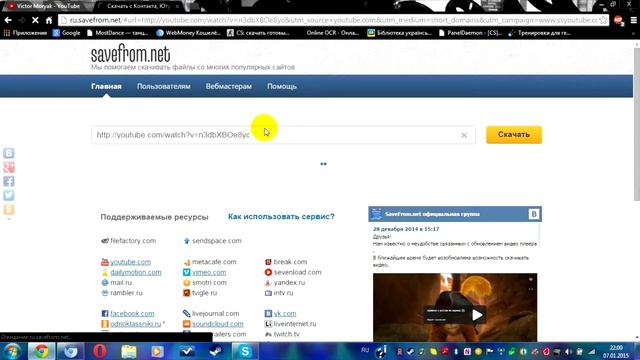
Task: Open the PanelDaemon bookmark
Action: 470,33
